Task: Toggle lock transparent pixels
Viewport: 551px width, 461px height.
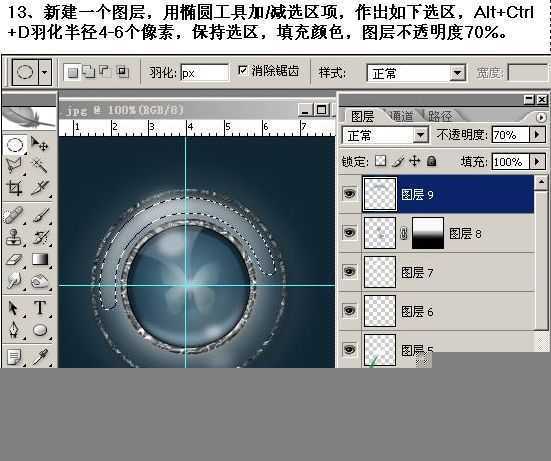Action: click(x=381, y=161)
